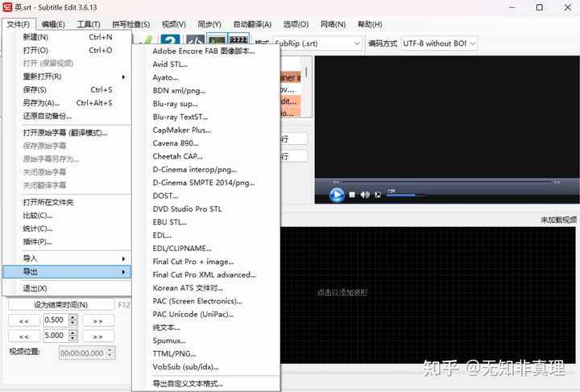This screenshot has height=392, width=580.
Task: Choose 导出自定义文本格式... entry
Action: (206, 384)
